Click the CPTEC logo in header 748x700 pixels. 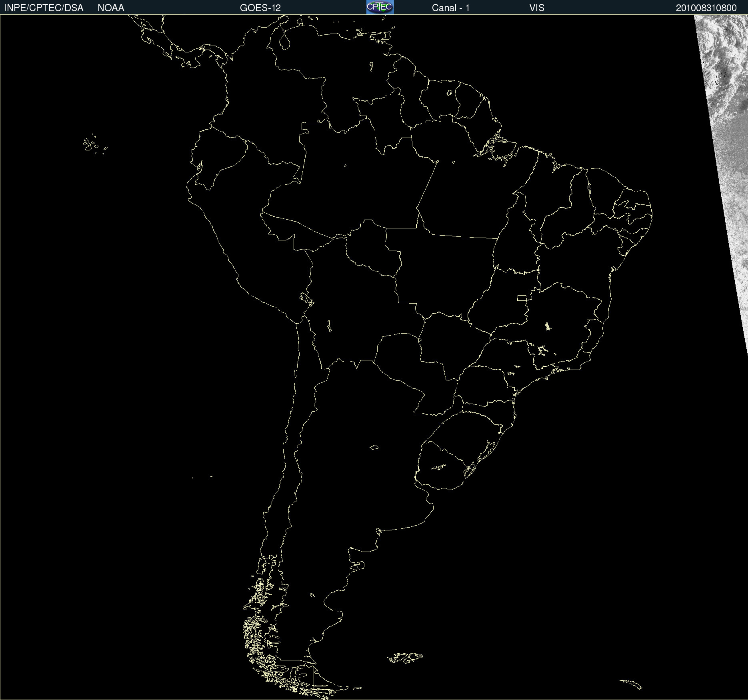click(380, 7)
